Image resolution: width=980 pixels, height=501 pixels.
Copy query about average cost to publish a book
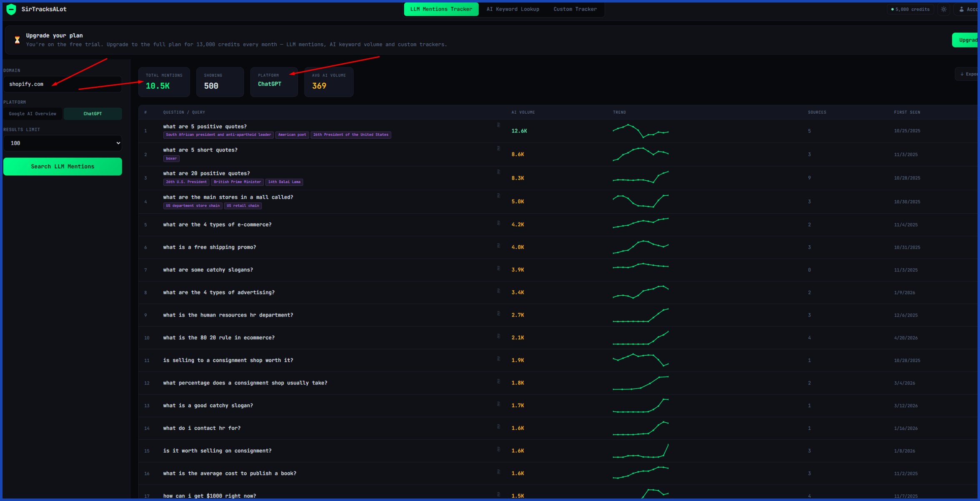498,472
